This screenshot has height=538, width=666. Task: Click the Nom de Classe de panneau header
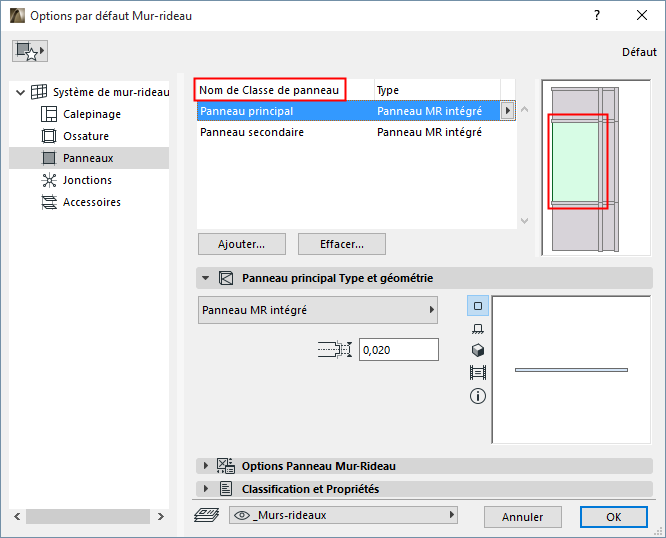coord(269,90)
